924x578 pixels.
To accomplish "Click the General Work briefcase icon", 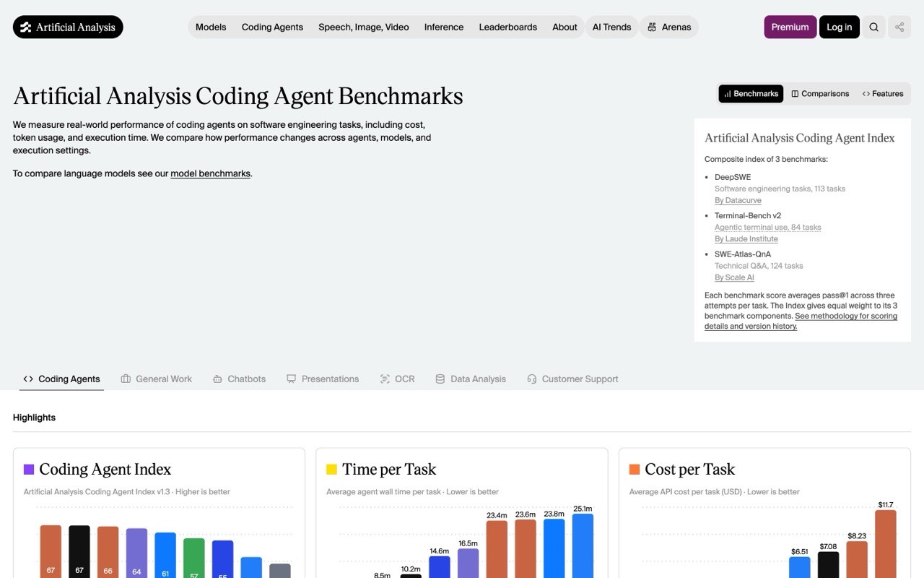I will (x=126, y=379).
